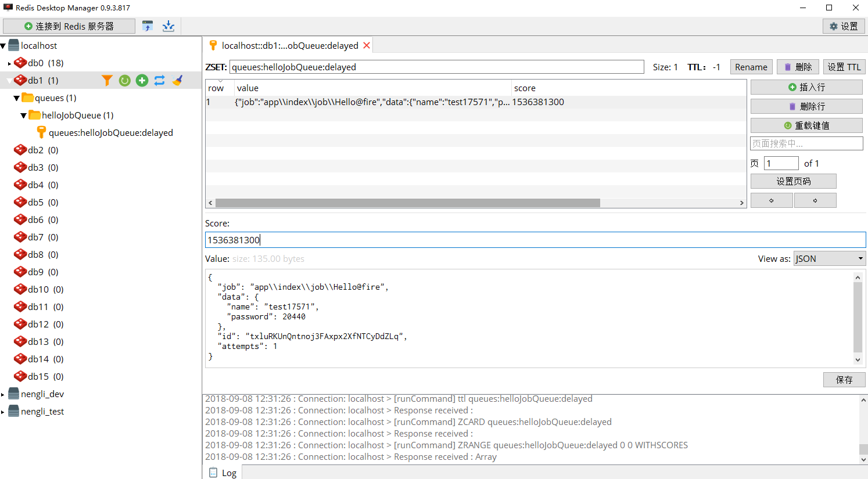Screen dimensions: 868x479
Task: Click Connect to Redis server button
Action: coord(69,26)
